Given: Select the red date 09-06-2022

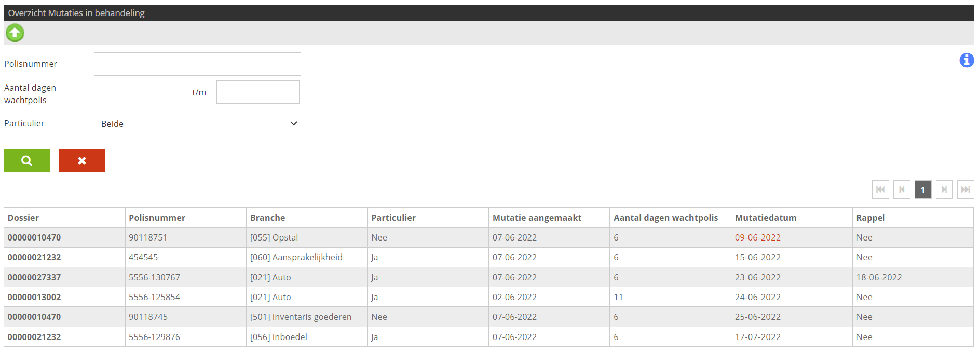Looking at the screenshot, I should tap(758, 237).
